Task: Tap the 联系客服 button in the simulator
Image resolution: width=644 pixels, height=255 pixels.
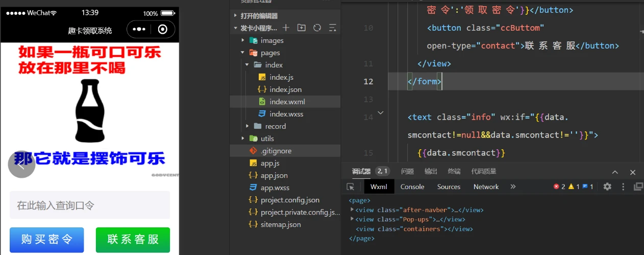Action: [x=133, y=240]
